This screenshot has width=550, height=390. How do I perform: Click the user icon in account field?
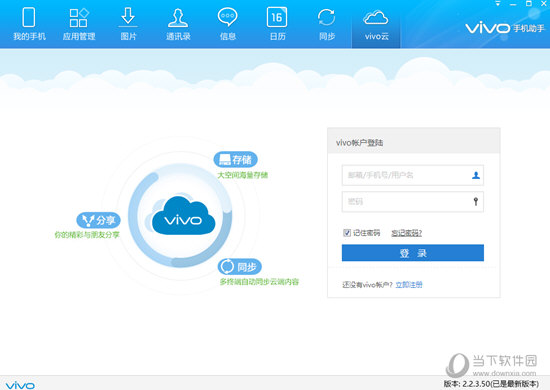pyautogui.click(x=476, y=175)
